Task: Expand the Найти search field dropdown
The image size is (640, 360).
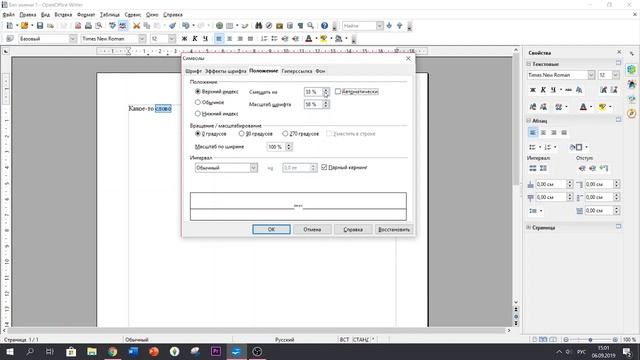Action: (380, 26)
